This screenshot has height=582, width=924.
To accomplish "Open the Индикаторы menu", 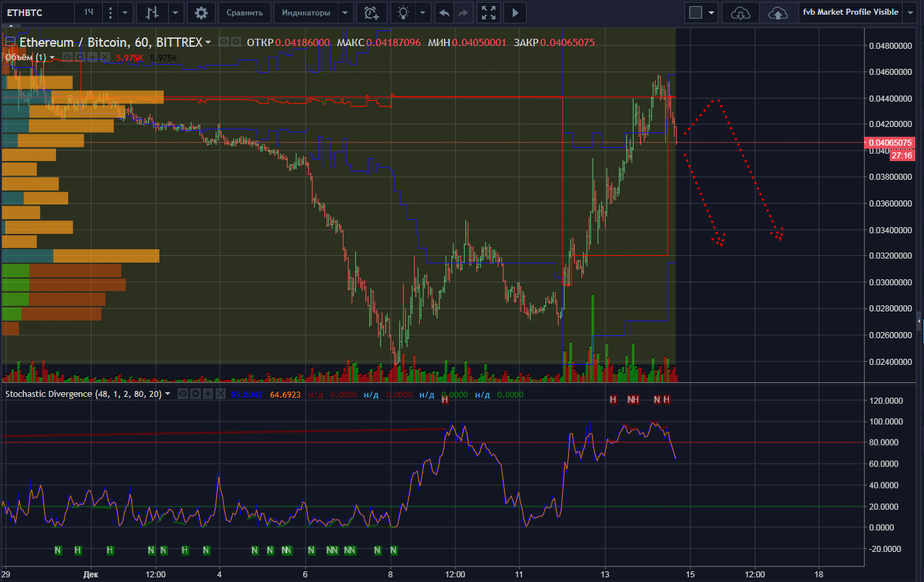I will coord(306,13).
